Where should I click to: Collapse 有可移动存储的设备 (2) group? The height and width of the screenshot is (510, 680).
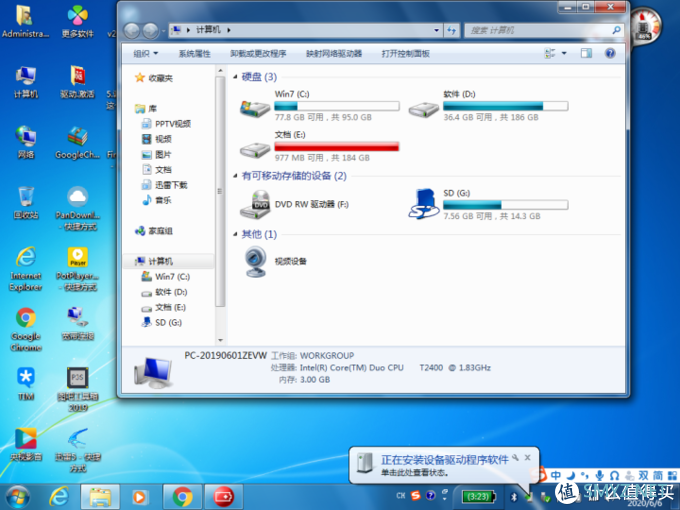(235, 176)
